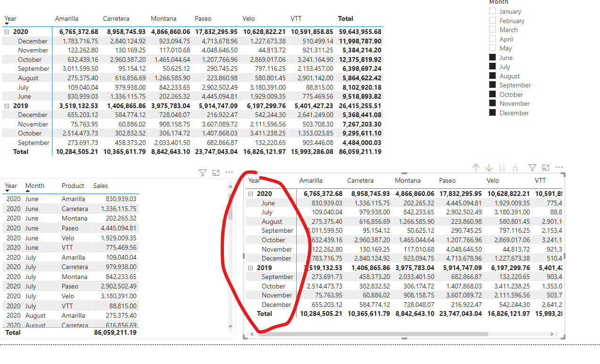Uncheck August in Month slicer
This screenshot has width=600, height=364.
point(493,76)
